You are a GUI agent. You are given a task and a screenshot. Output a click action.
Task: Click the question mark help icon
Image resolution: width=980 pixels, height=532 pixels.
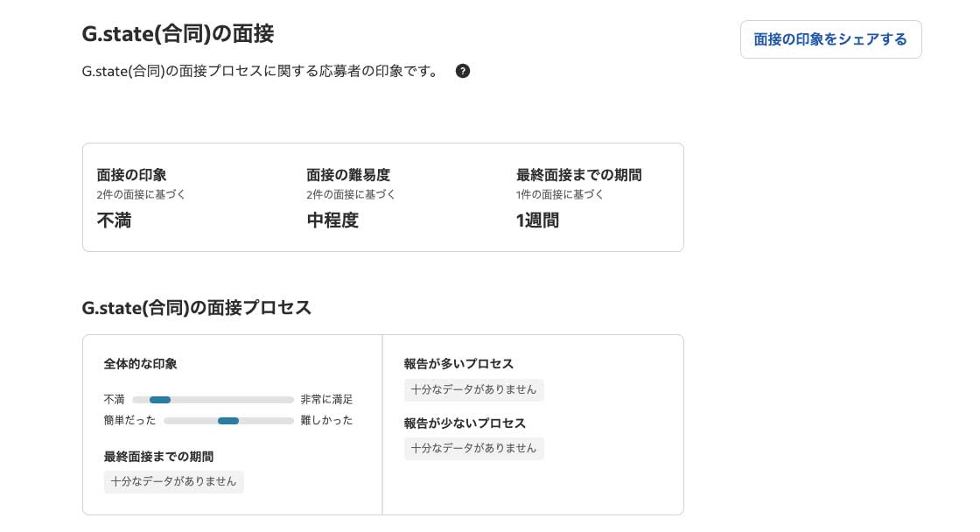point(463,71)
